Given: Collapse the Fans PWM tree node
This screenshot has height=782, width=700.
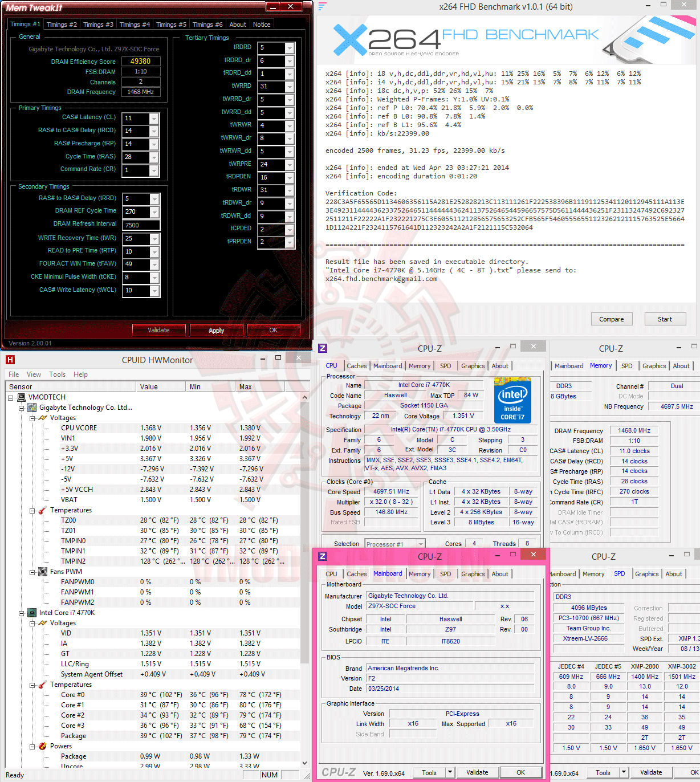Looking at the screenshot, I should 32,572.
